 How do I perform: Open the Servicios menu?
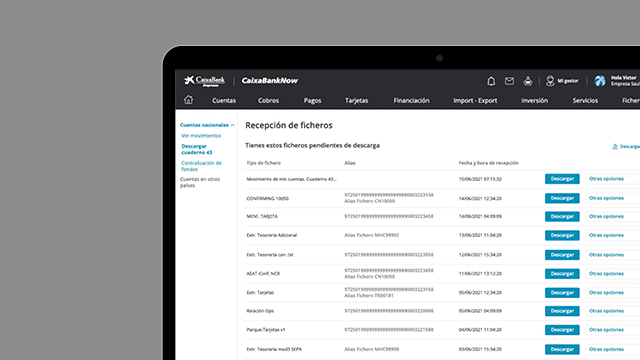coord(585,100)
